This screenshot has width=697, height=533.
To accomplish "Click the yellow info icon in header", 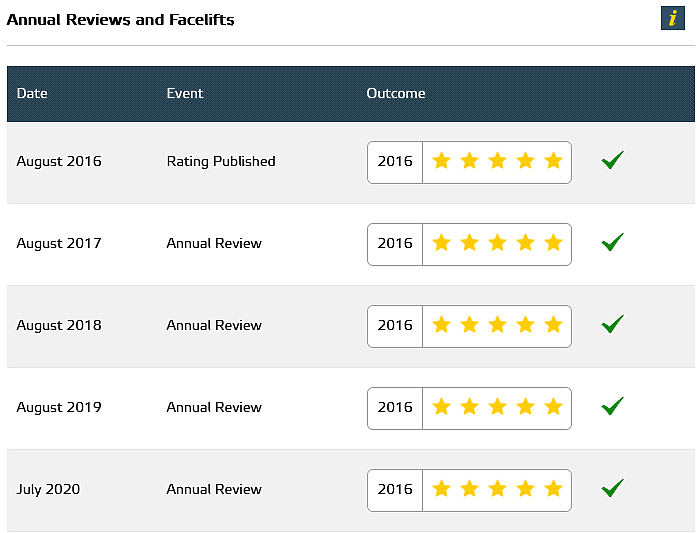I will [x=673, y=18].
